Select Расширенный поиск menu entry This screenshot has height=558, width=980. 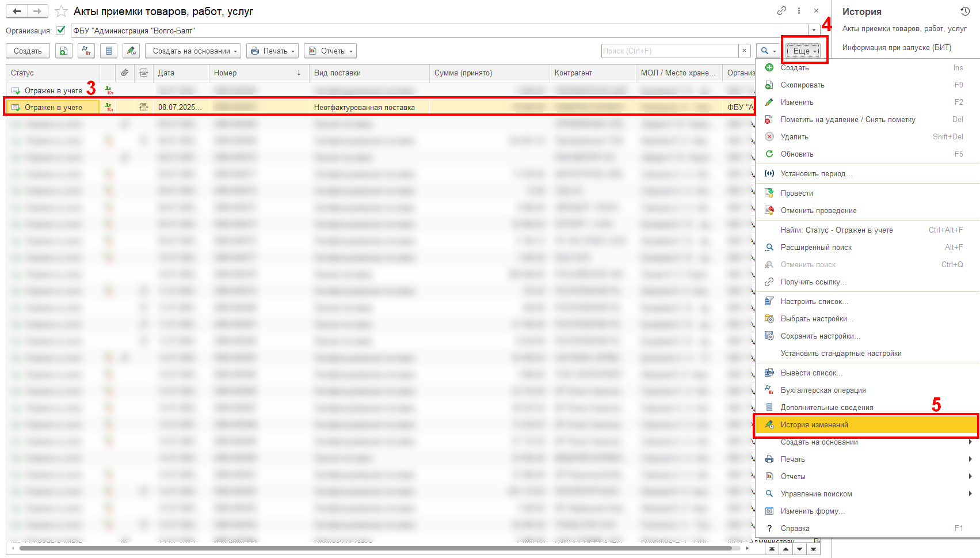tap(816, 248)
